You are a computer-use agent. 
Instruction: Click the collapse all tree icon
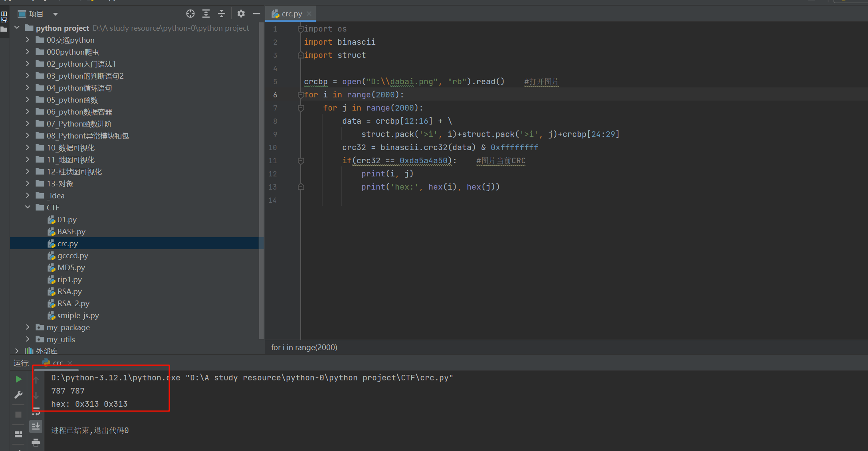pyautogui.click(x=222, y=14)
